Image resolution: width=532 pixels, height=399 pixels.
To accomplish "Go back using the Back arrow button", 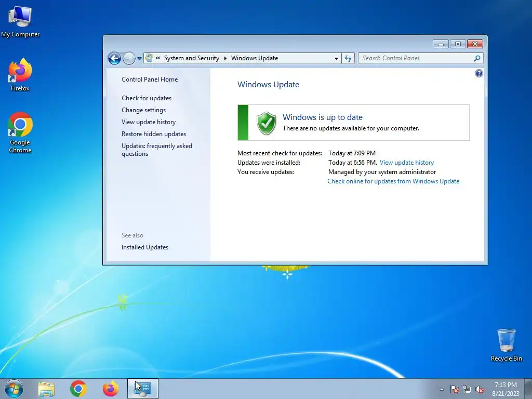I will coord(114,58).
